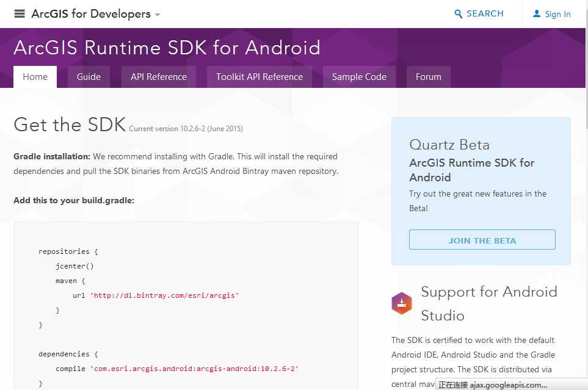Image resolution: width=588 pixels, height=390 pixels.
Task: Click the Current version 10.2.6-2 text
Action: click(186, 129)
